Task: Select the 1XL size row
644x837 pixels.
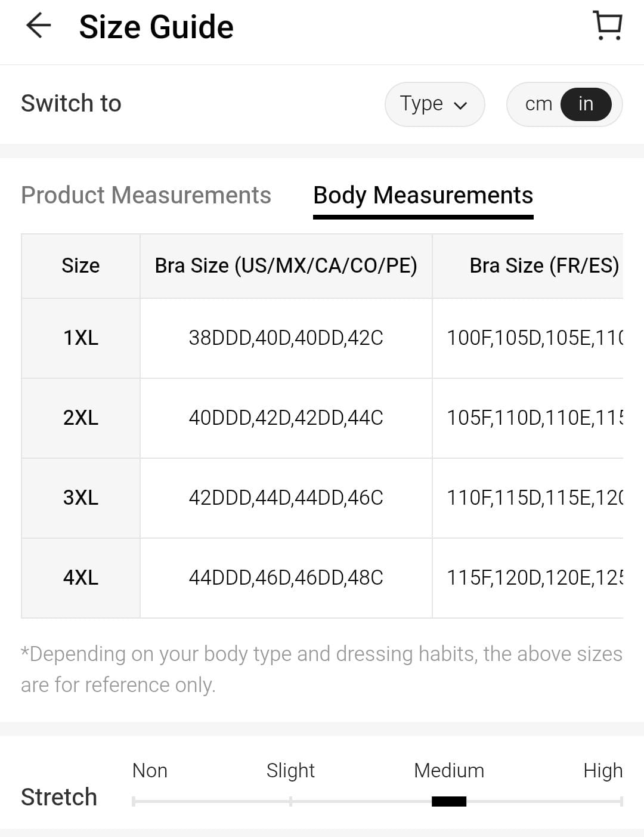Action: click(80, 338)
